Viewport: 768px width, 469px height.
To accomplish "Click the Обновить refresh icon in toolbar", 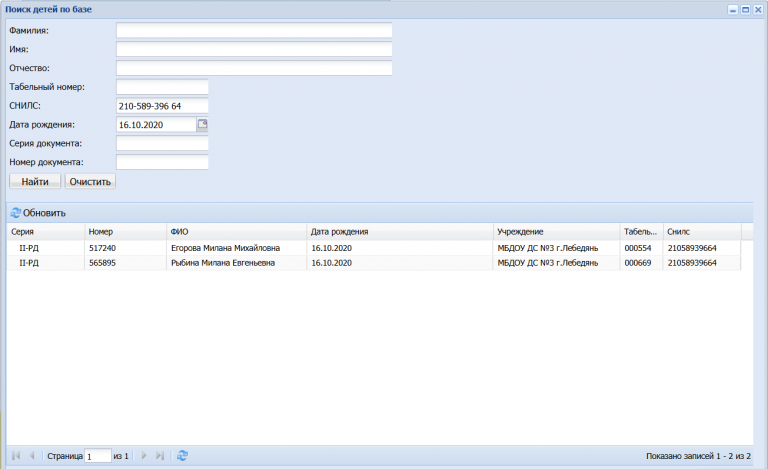I will click(16, 212).
